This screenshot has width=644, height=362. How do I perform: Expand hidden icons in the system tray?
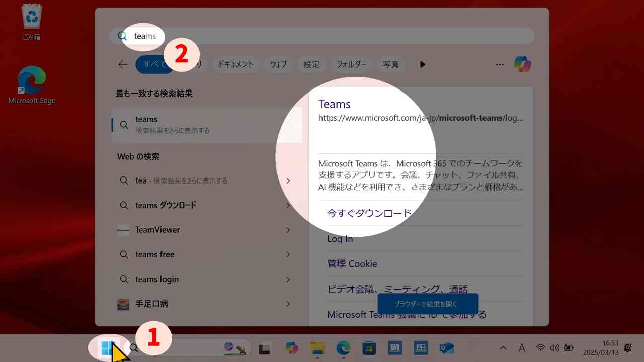point(503,347)
